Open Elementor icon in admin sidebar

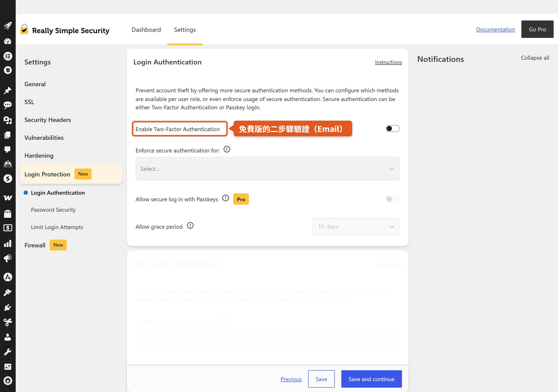[8, 56]
